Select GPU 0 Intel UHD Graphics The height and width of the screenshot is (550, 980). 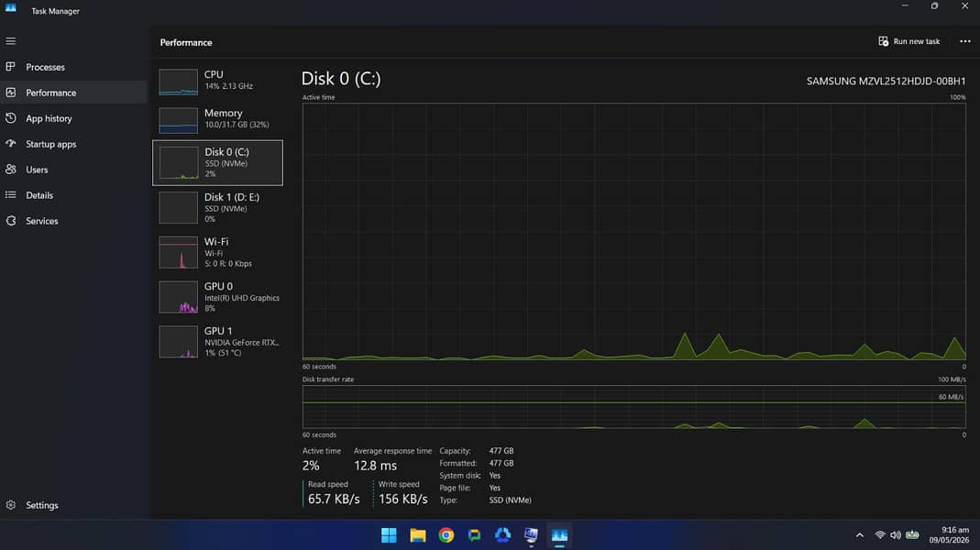pos(217,297)
